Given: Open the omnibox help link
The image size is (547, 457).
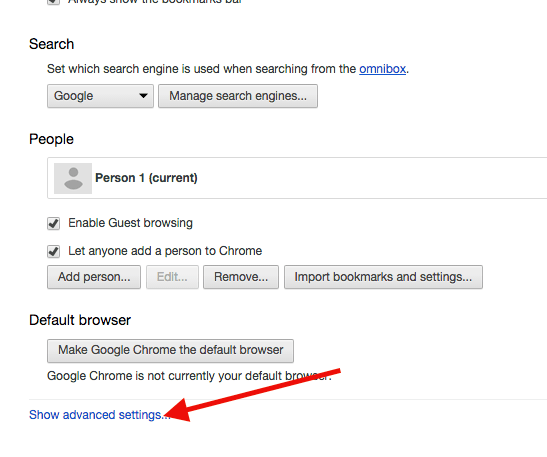Looking at the screenshot, I should click(382, 69).
